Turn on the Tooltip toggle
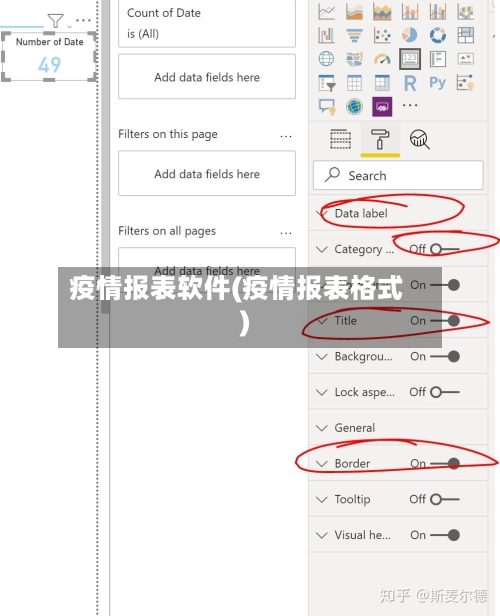Viewport: 500px width, 616px height. pyautogui.click(x=445, y=499)
